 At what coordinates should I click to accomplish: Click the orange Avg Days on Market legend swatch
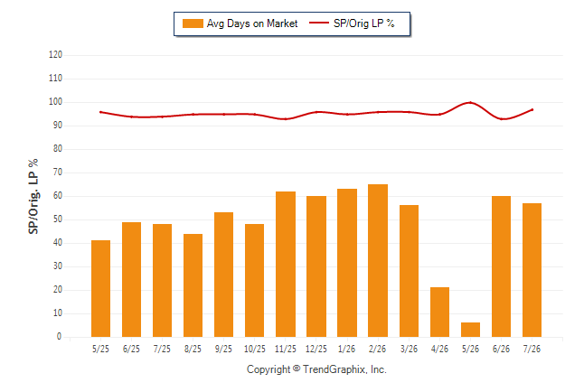pos(193,23)
